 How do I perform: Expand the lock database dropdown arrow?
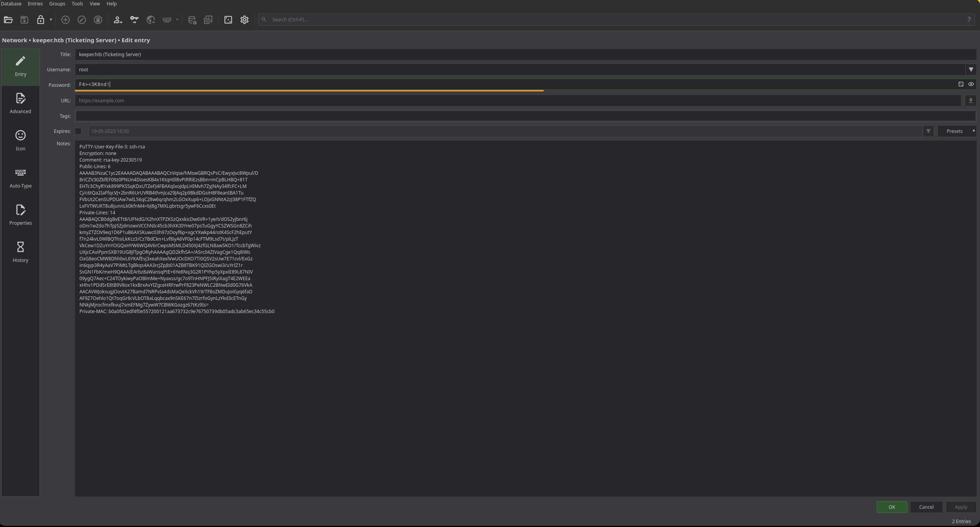pos(51,20)
